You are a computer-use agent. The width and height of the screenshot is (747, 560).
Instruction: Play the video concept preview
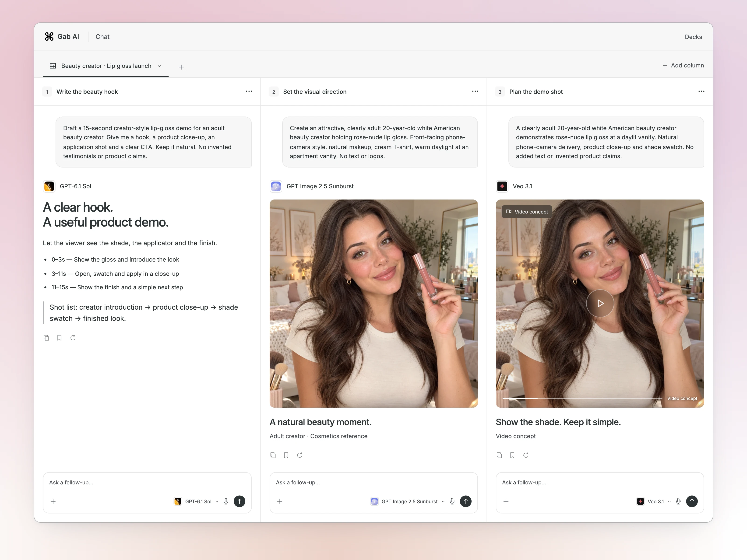tap(600, 303)
